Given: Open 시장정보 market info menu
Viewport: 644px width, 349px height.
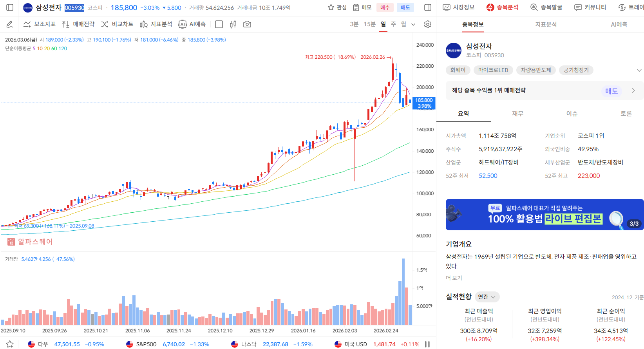Looking at the screenshot, I should 459,7.
